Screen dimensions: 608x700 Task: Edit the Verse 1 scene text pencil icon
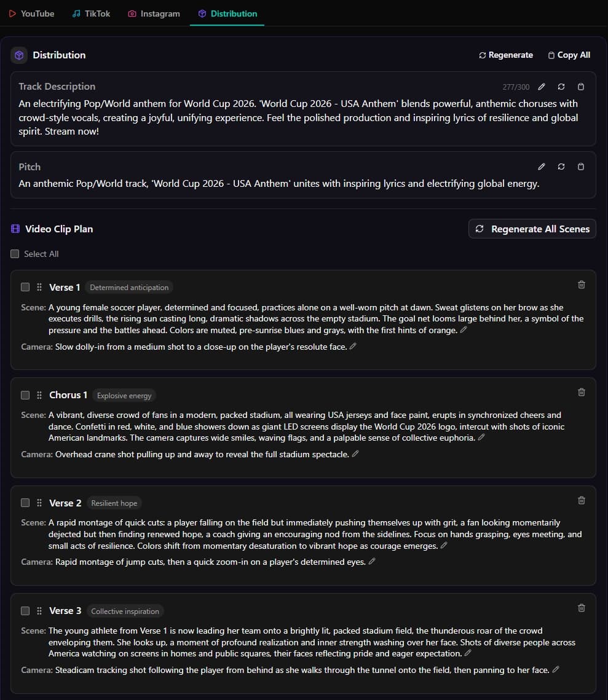tap(465, 330)
